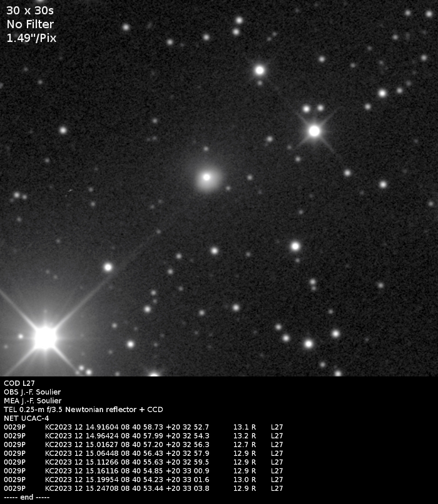Click right ascension "08 40 57.99"

(143, 436)
